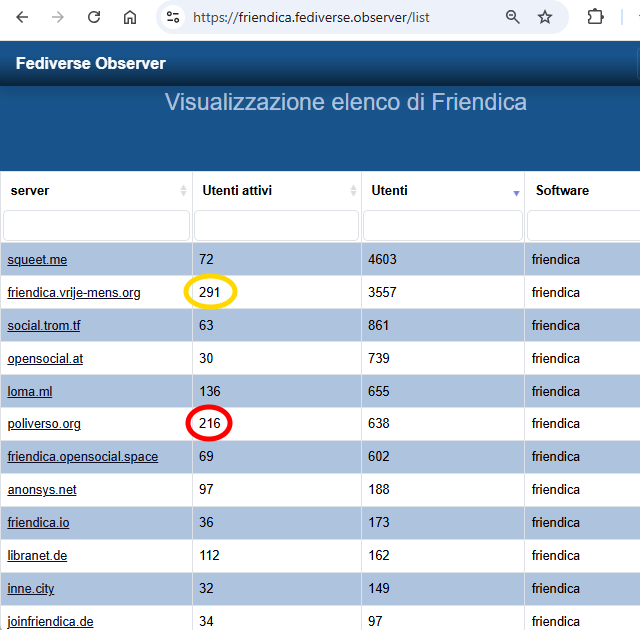Click the zoom magnifier icon
The width and height of the screenshot is (640, 630).
tap(513, 17)
